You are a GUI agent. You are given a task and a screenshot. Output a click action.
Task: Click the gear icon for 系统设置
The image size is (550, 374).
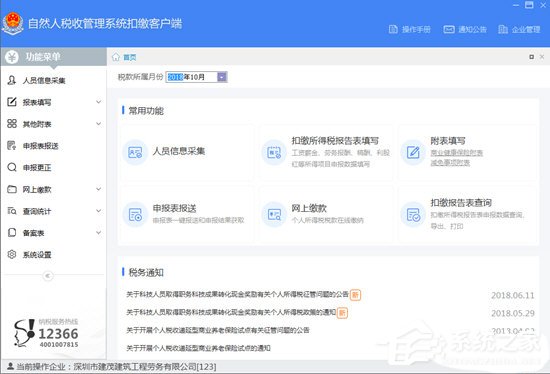pyautogui.click(x=12, y=254)
